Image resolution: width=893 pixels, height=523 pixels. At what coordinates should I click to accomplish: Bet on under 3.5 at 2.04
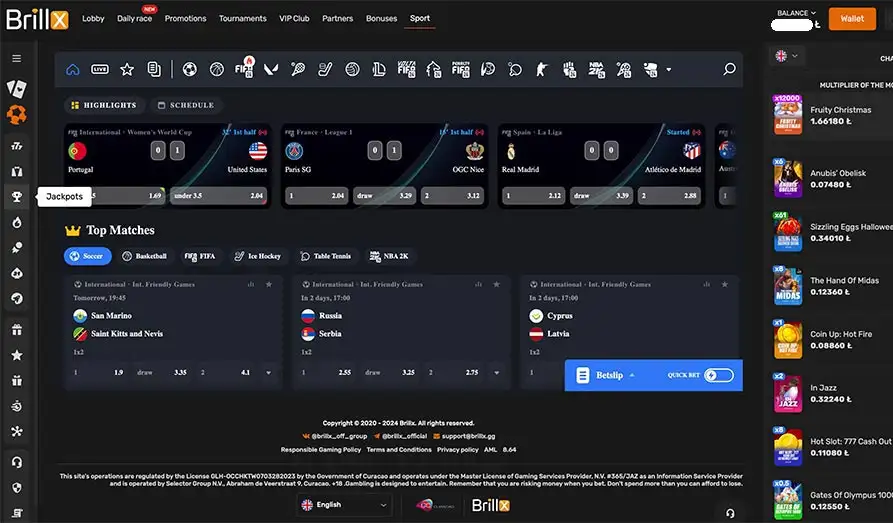point(218,195)
